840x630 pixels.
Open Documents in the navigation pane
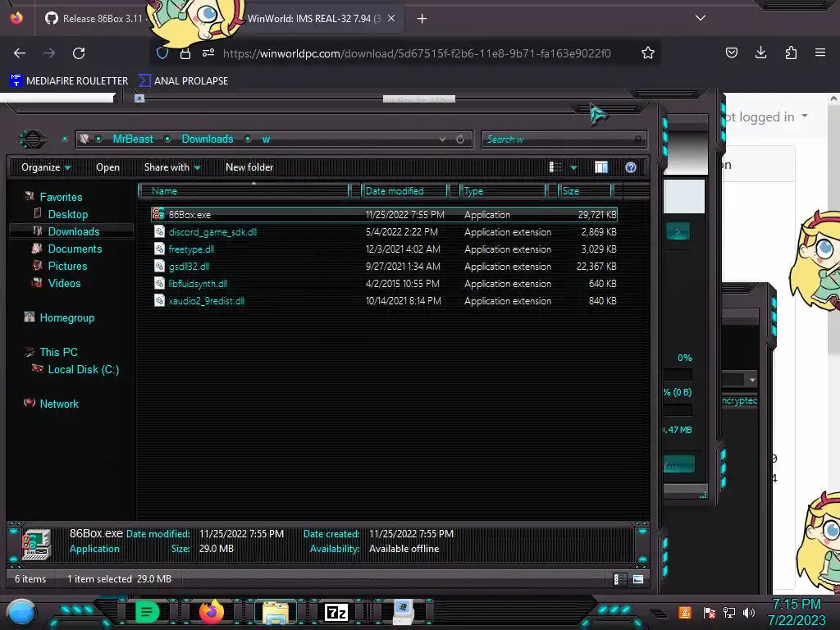(75, 249)
